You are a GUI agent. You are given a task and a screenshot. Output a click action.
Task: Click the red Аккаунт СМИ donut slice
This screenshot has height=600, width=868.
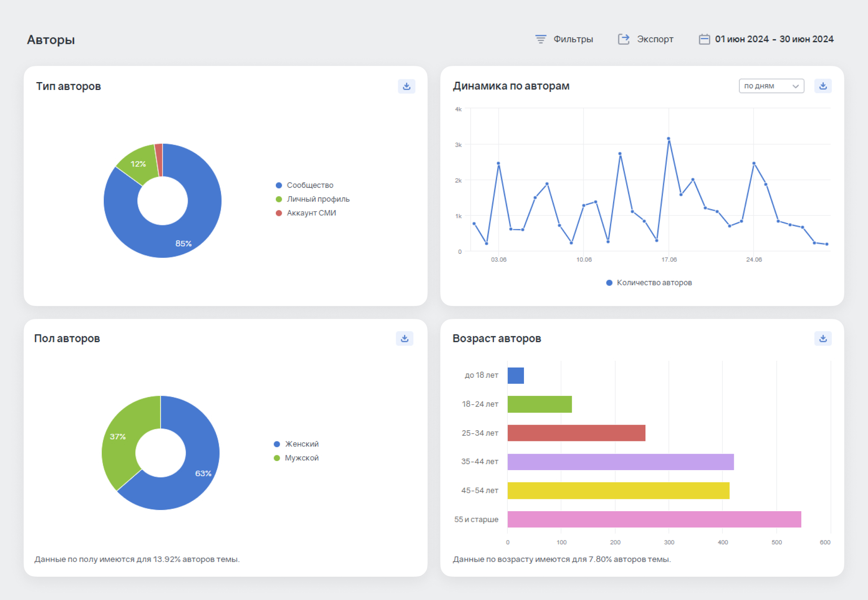tap(159, 160)
